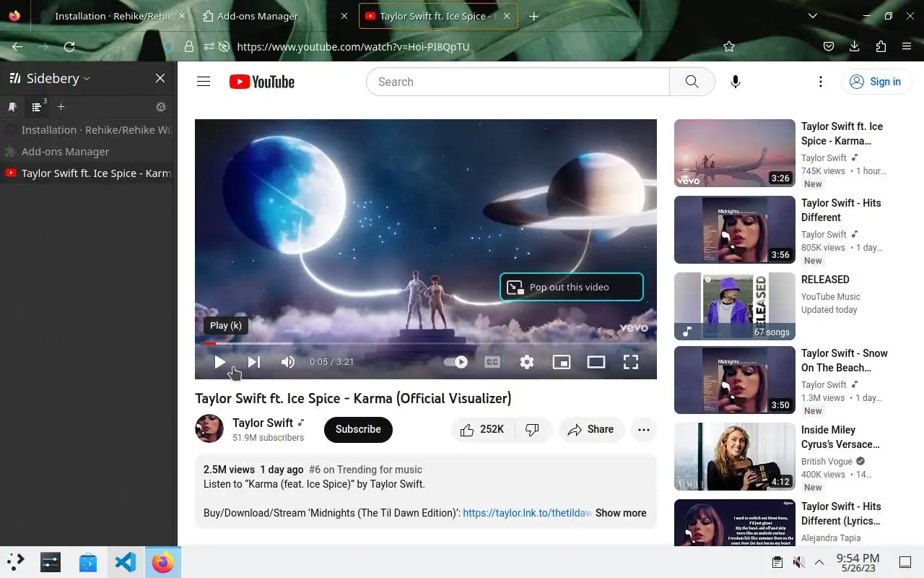Screen dimensions: 924x578
Task: Expand system tray hidden icons arrow
Action: (x=819, y=562)
